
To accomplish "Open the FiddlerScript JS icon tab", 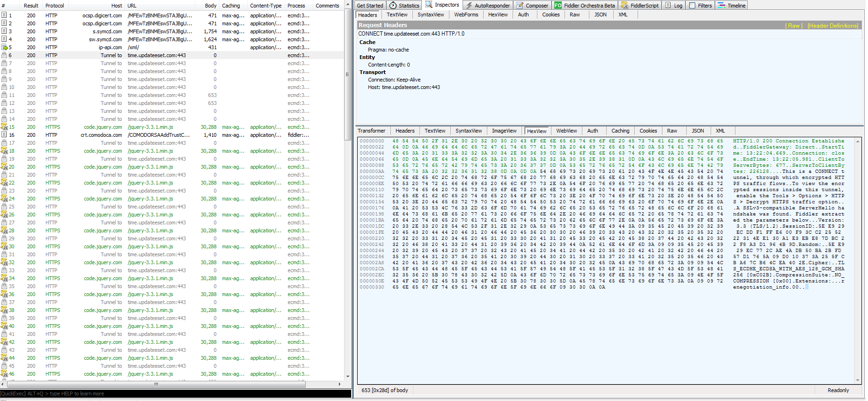I will (x=625, y=6).
